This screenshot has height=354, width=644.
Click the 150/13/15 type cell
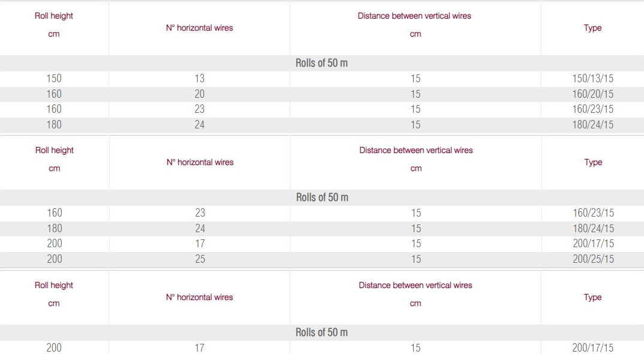592,79
